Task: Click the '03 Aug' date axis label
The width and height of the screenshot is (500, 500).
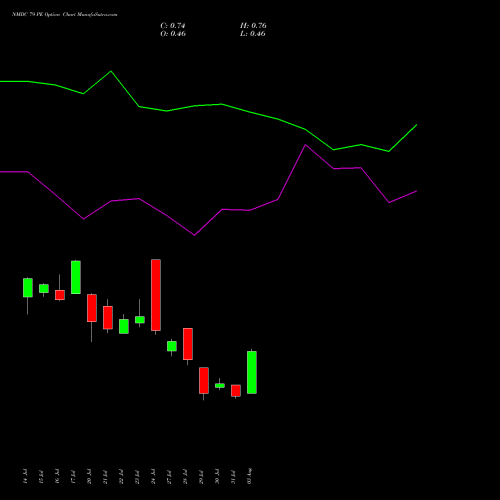Action: tap(249, 476)
